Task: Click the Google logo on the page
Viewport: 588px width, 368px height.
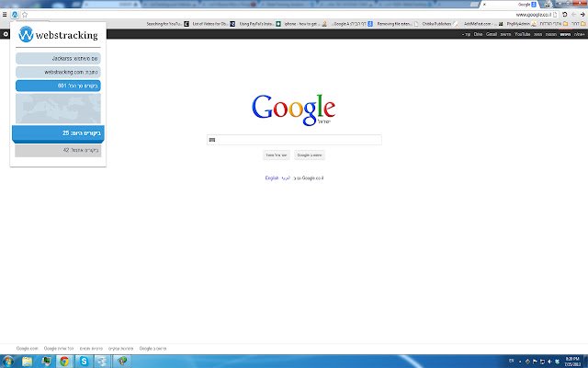Action: coord(294,109)
